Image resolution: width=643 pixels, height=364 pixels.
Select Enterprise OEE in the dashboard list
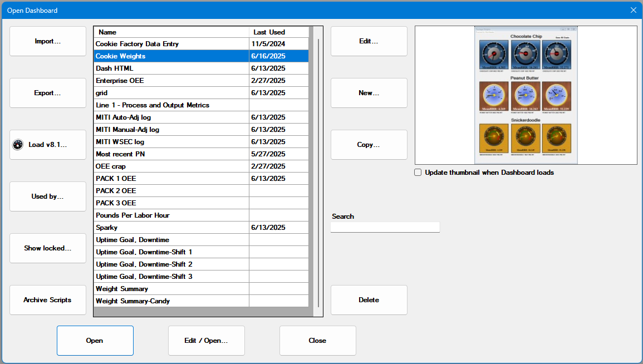pos(171,81)
